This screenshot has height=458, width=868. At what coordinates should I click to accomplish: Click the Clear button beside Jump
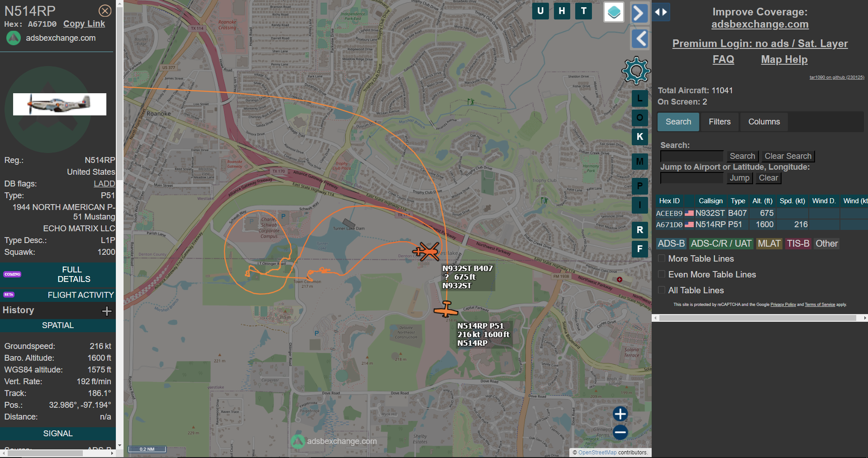[x=768, y=178]
